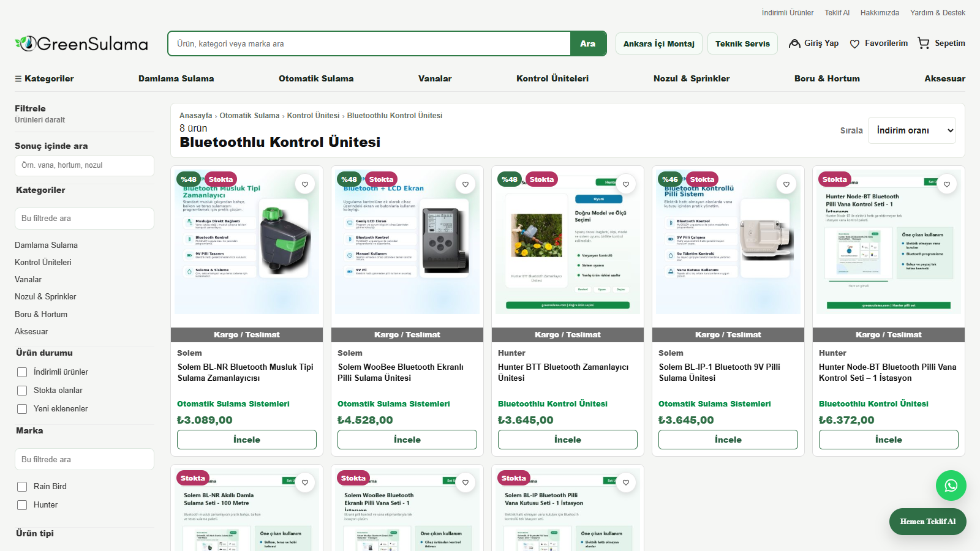The image size is (980, 551).
Task: Focus the Marka filter search field
Action: 85,459
